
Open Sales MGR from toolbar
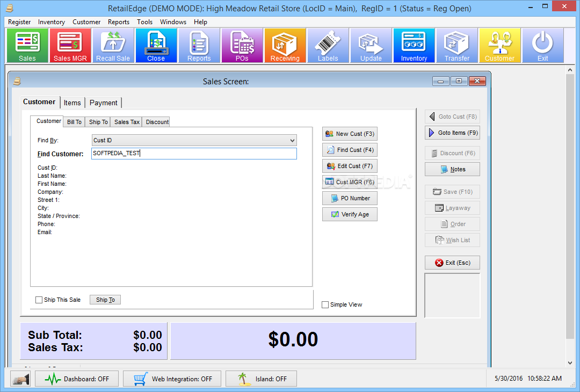point(70,46)
